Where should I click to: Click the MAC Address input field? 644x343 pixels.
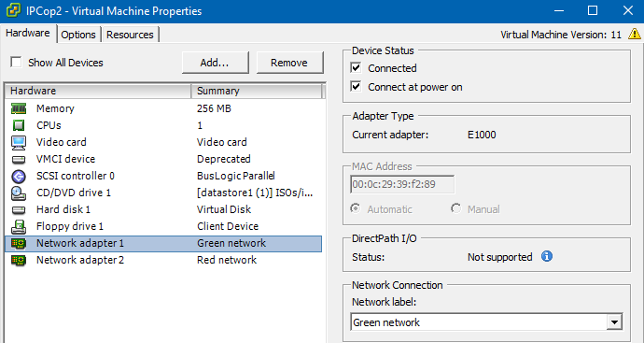pos(402,184)
